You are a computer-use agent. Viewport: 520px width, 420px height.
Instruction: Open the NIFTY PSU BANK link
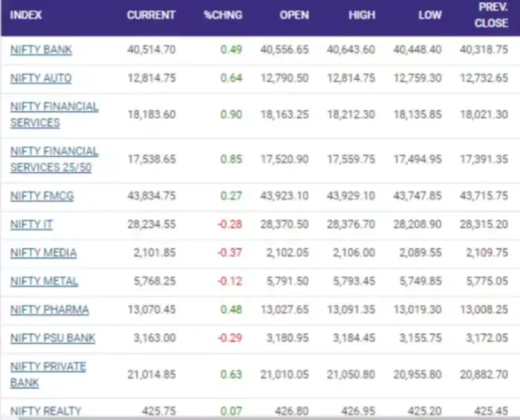pyautogui.click(x=53, y=338)
